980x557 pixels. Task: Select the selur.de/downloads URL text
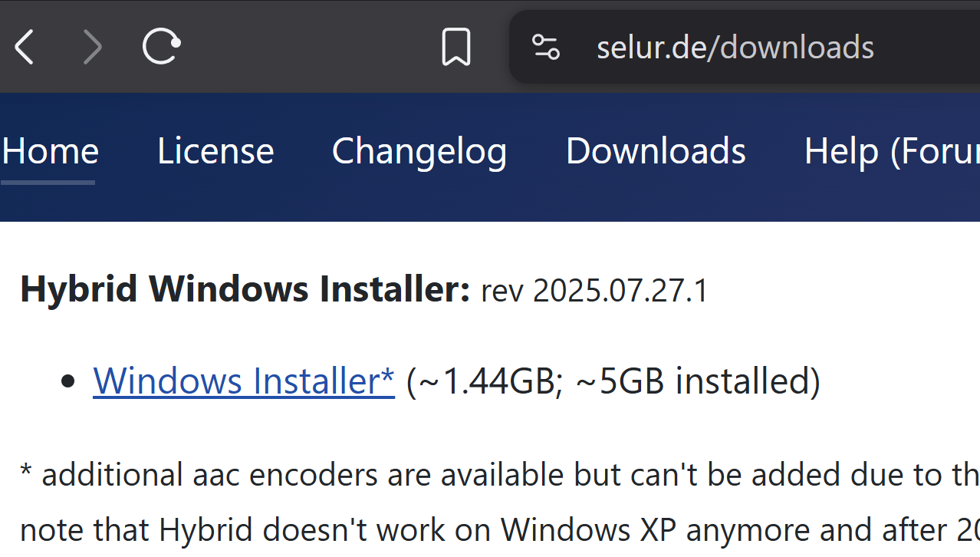point(735,47)
